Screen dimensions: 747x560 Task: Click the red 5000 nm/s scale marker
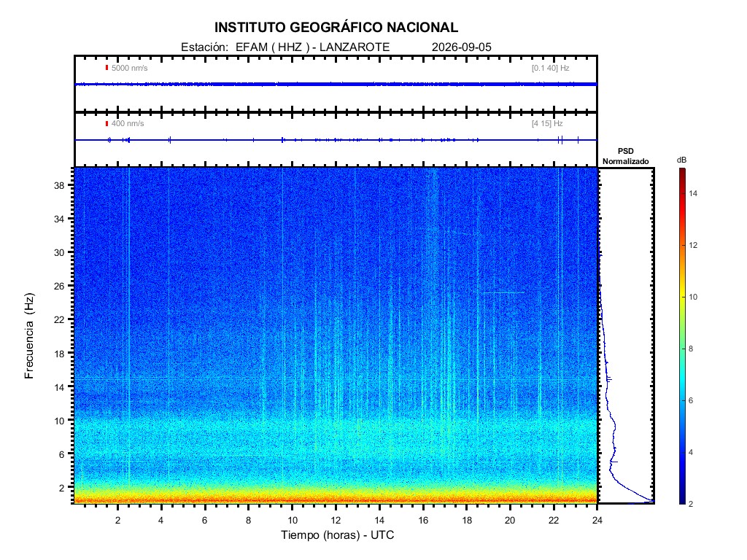coord(107,68)
